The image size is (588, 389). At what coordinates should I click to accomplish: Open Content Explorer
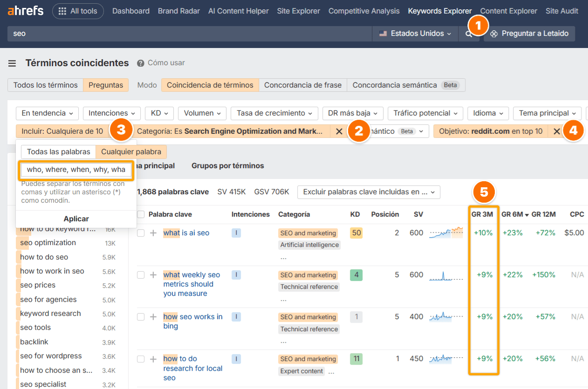click(509, 11)
